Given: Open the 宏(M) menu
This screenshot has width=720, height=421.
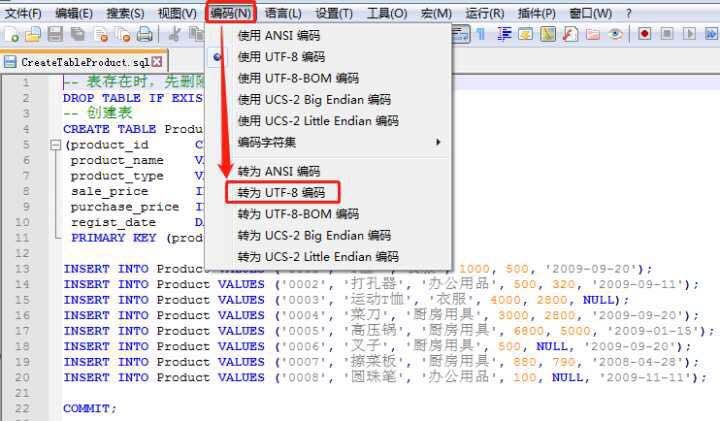Looking at the screenshot, I should 436,13.
